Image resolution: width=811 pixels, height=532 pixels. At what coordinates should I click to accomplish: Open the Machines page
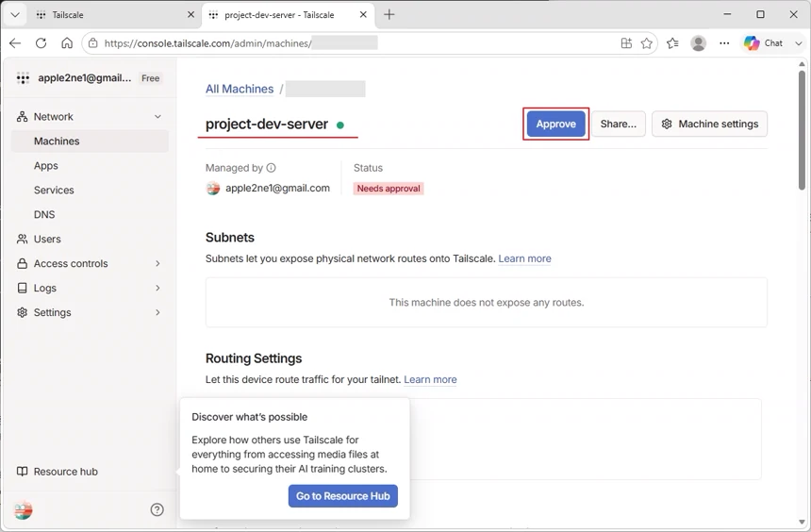point(90,141)
